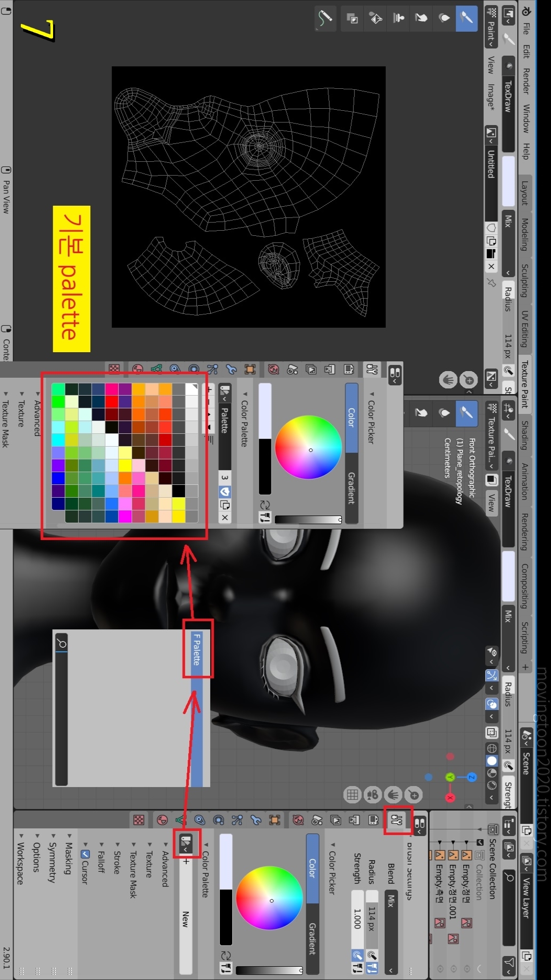Toggle the Cursor checkbox in Properties

click(85, 854)
